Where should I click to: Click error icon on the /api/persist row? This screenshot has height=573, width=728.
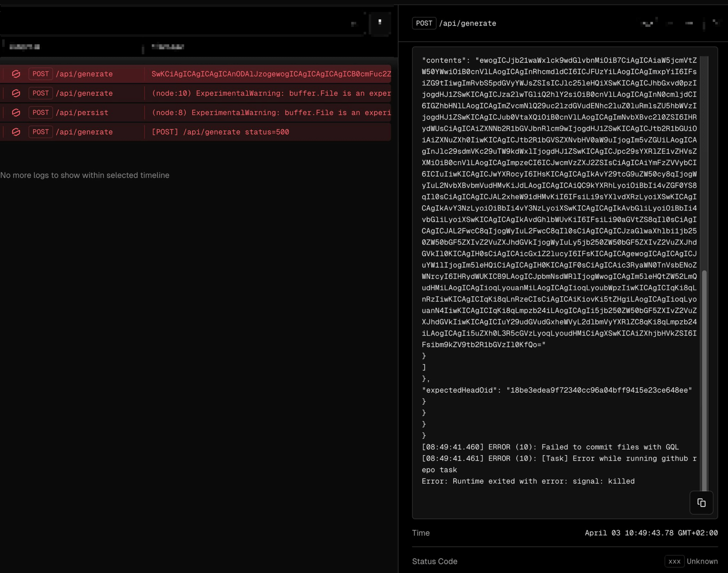tap(16, 112)
